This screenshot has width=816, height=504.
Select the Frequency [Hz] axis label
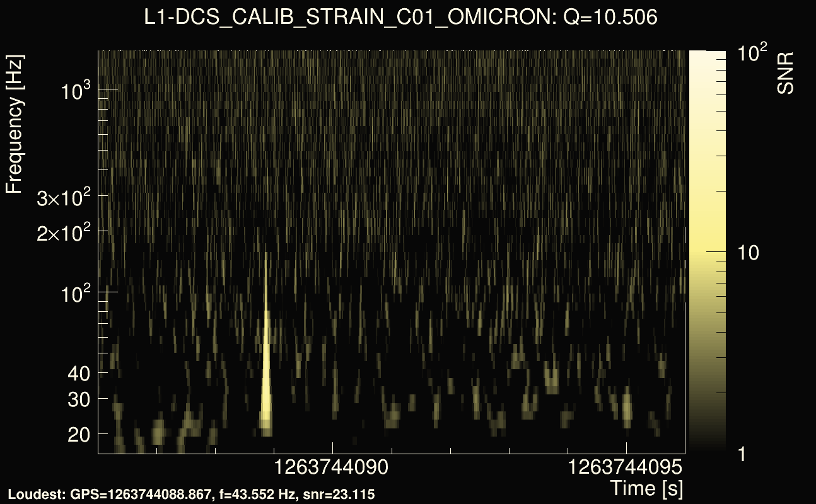(x=15, y=125)
